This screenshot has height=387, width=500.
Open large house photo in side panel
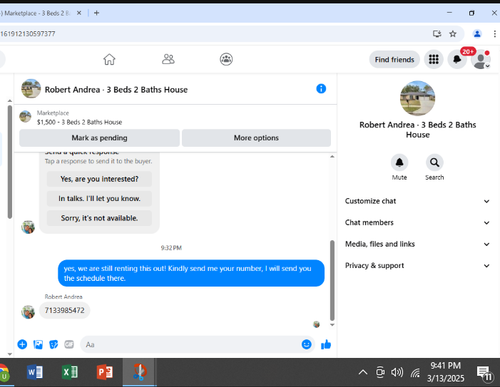(417, 98)
